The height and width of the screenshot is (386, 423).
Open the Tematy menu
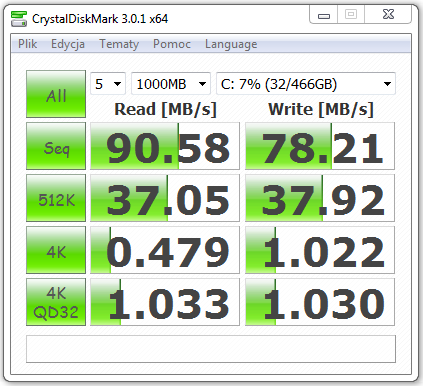point(119,44)
